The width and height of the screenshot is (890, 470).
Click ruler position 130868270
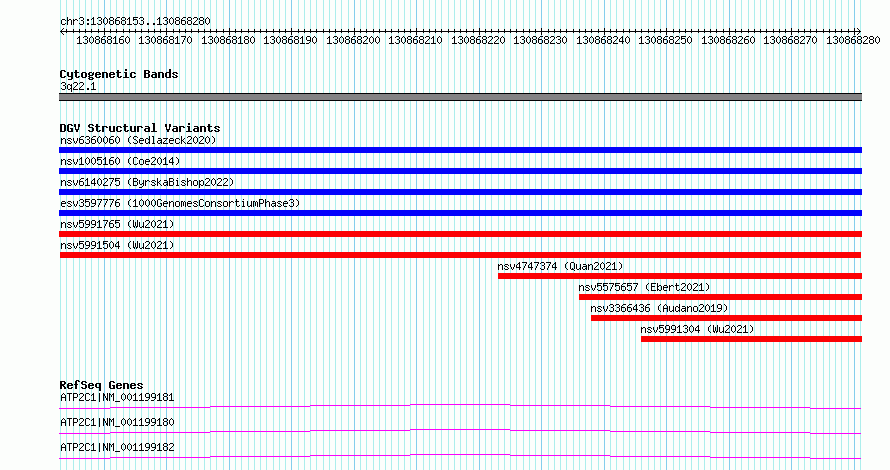tap(790, 40)
